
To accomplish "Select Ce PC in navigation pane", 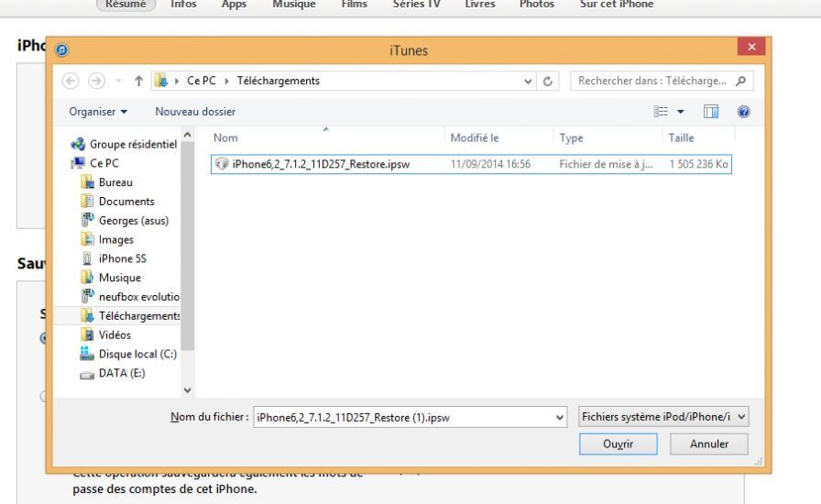I will [95, 163].
